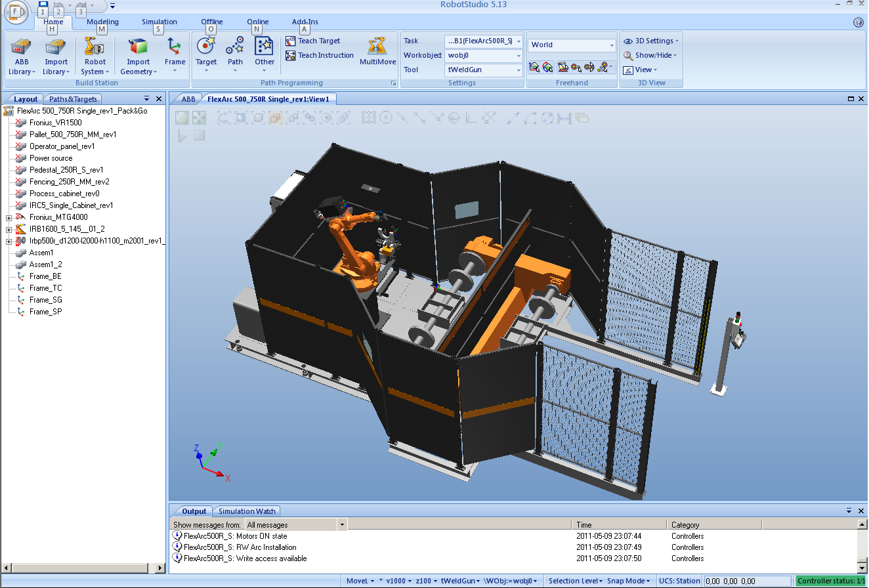
Task: Open the Import Library menu
Action: click(x=56, y=57)
